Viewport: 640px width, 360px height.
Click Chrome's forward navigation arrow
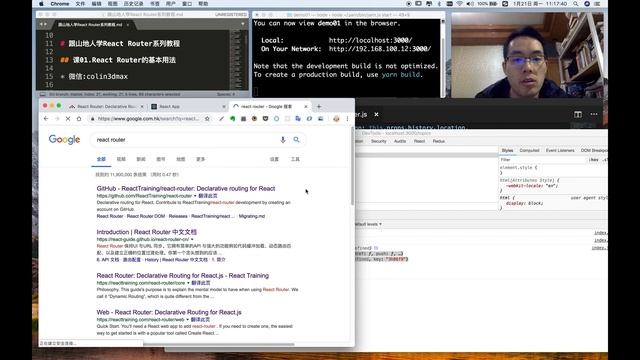click(x=57, y=119)
